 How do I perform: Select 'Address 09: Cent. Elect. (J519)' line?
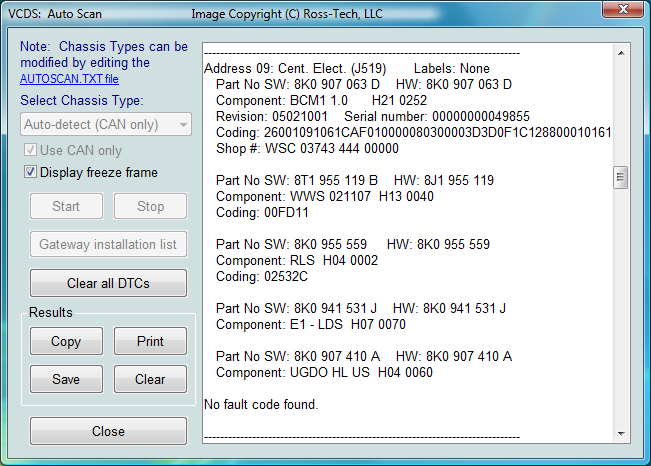295,69
